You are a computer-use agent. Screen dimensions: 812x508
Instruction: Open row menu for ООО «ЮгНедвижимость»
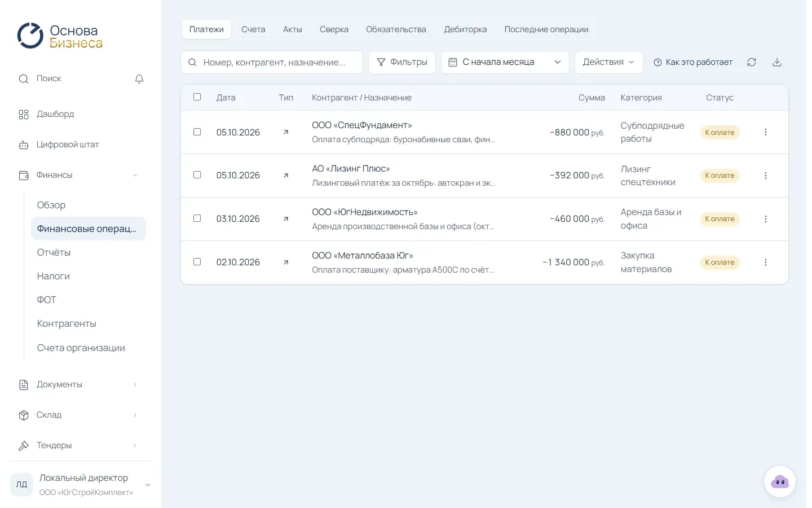coord(766,219)
